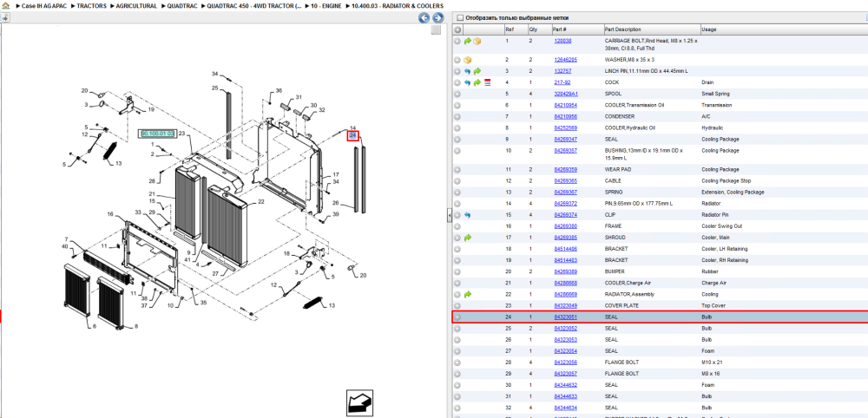
Task: Open the 10.400.03 - RADIATOR & COOLERS breadcrumb
Action: 398,5
